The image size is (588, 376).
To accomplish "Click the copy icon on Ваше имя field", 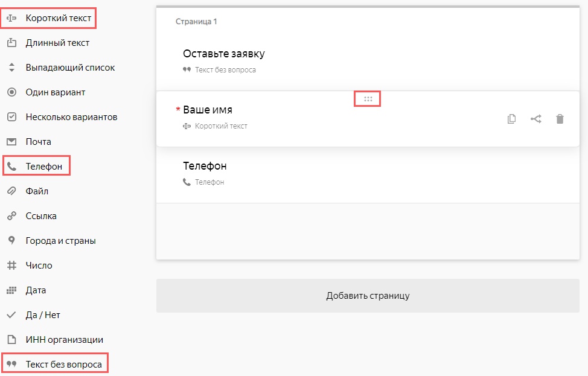I will pos(511,119).
